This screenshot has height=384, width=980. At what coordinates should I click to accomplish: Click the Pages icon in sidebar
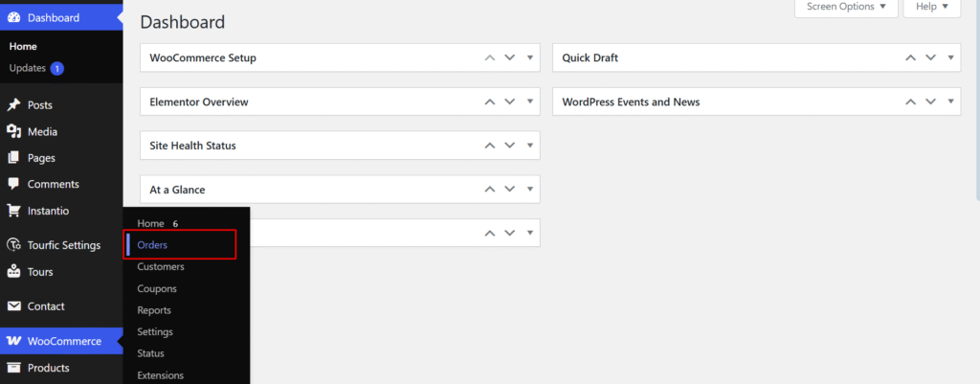[x=13, y=158]
